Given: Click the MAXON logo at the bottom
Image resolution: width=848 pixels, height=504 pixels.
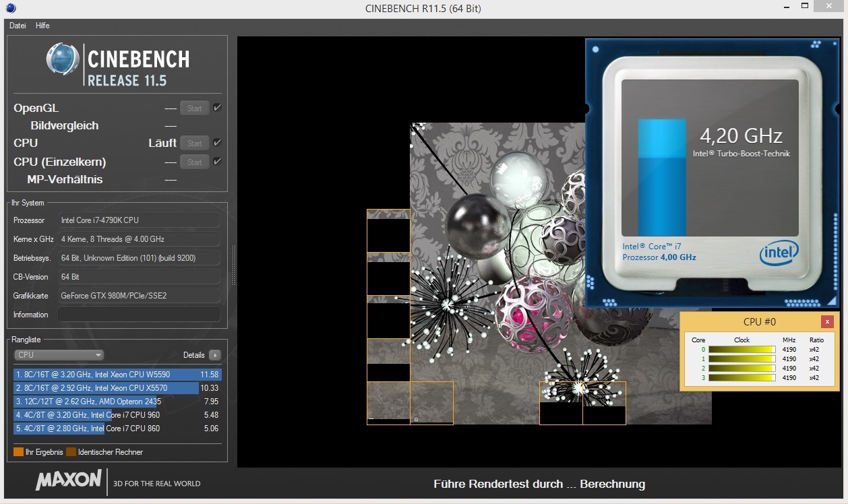Looking at the screenshot, I should pyautogui.click(x=69, y=481).
